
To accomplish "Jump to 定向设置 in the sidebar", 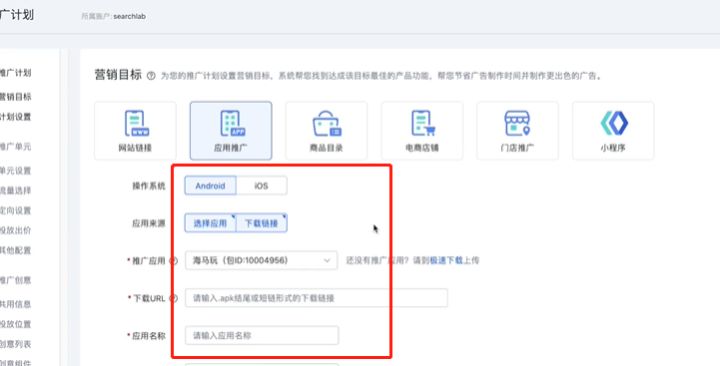I will point(15,210).
